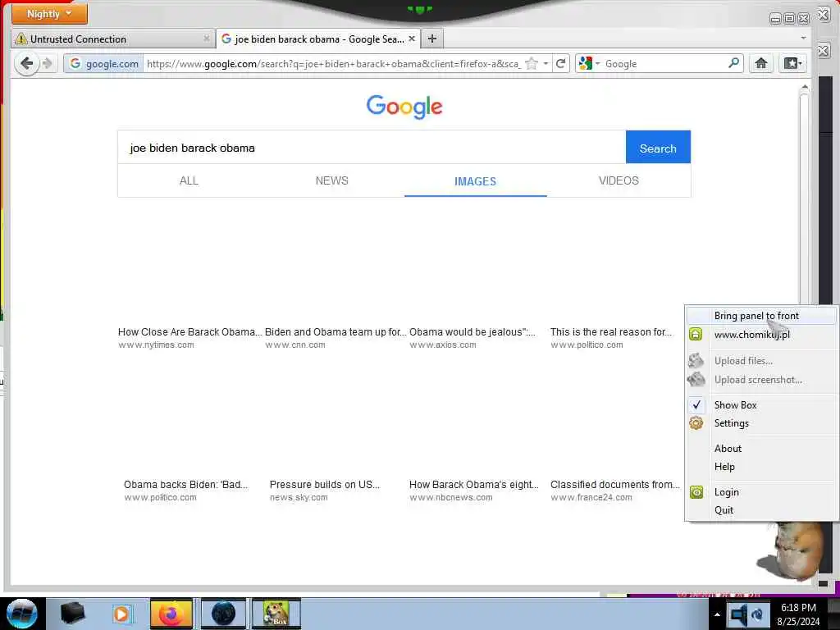This screenshot has height=630, width=840.
Task: Click the Google logo
Action: pyautogui.click(x=404, y=107)
